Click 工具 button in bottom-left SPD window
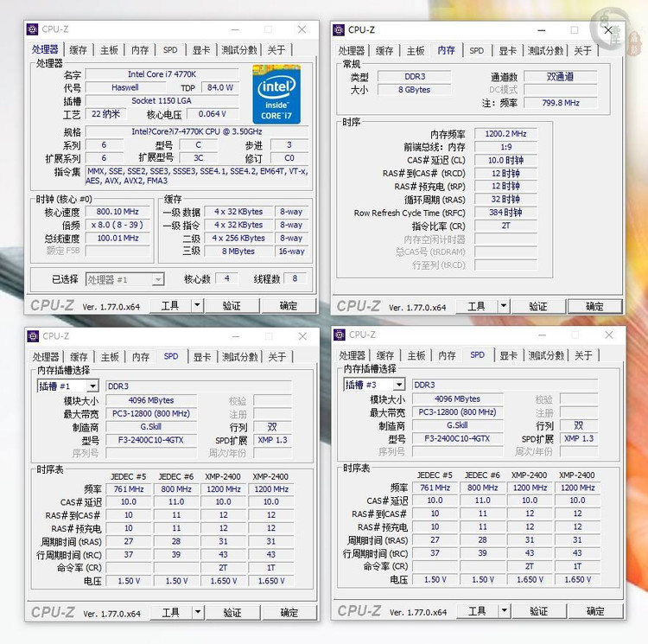Image resolution: width=648 pixels, height=644 pixels. coord(171,612)
